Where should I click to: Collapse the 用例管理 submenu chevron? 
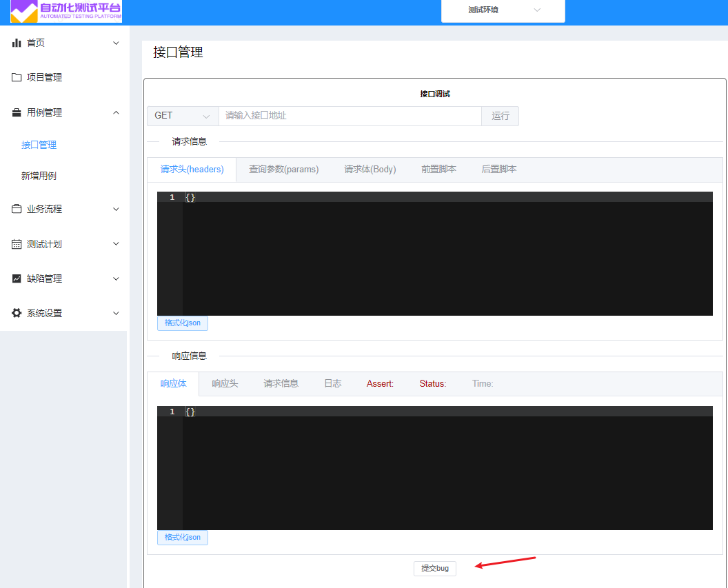116,112
